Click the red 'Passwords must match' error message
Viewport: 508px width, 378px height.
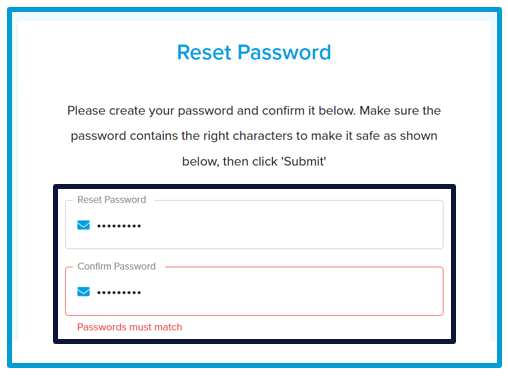point(130,327)
